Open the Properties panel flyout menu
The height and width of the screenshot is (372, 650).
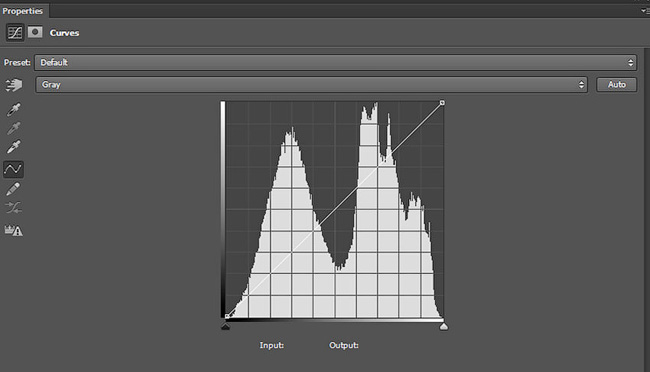coord(645,11)
